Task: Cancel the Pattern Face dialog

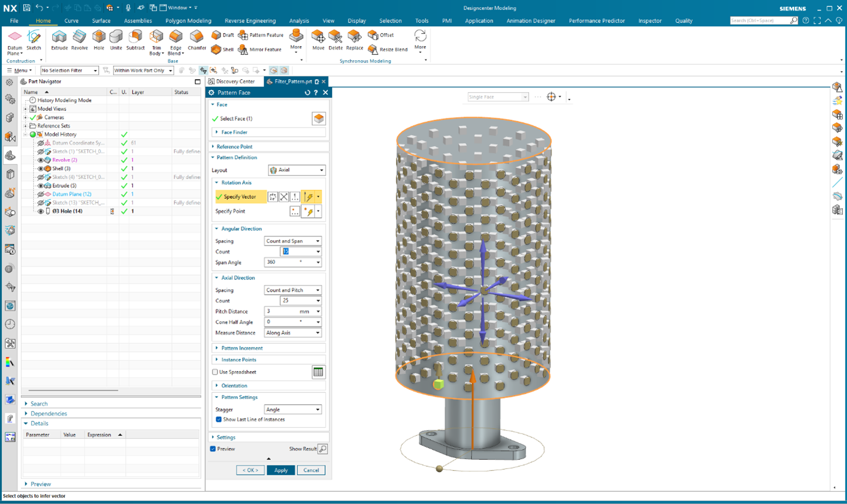Action: 311,470
